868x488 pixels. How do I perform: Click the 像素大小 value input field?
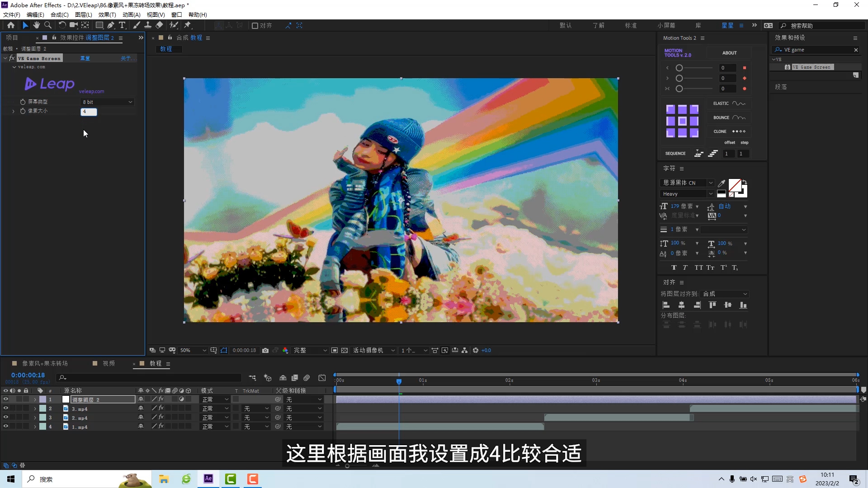pos(89,112)
